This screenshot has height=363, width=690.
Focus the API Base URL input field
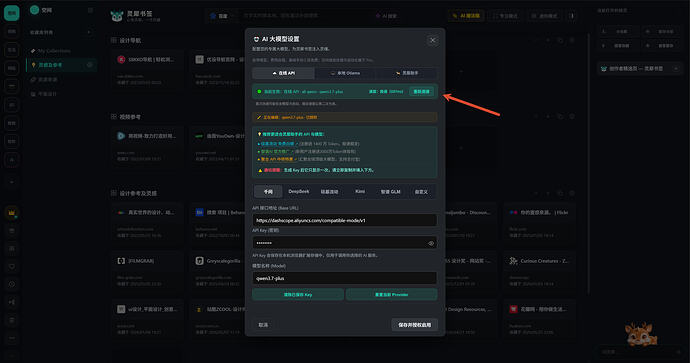pos(345,220)
